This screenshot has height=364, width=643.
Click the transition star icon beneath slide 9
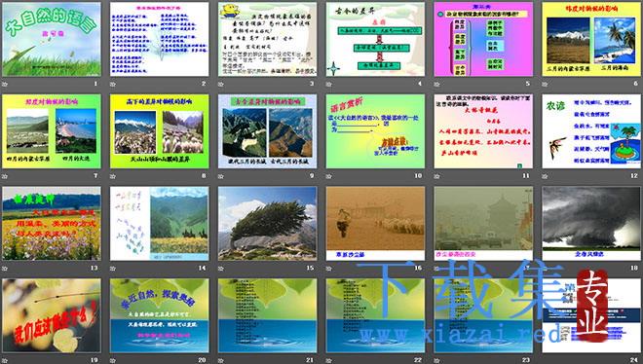coord(220,176)
